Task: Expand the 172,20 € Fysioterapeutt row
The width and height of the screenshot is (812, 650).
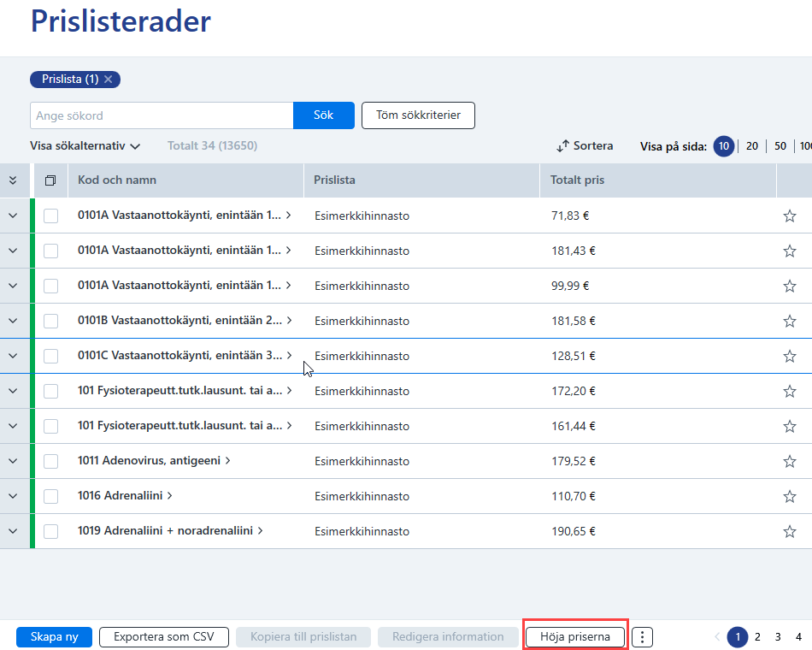Action: pyautogui.click(x=13, y=391)
